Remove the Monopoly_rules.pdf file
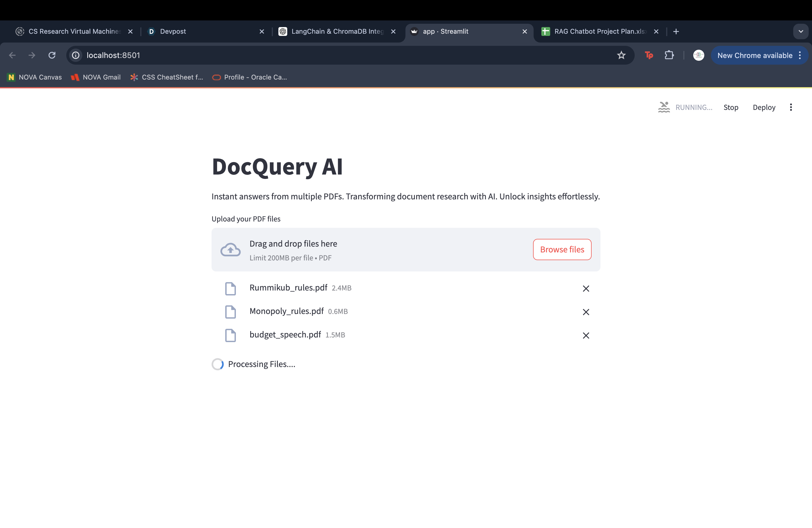This screenshot has width=812, height=528. [x=586, y=312]
